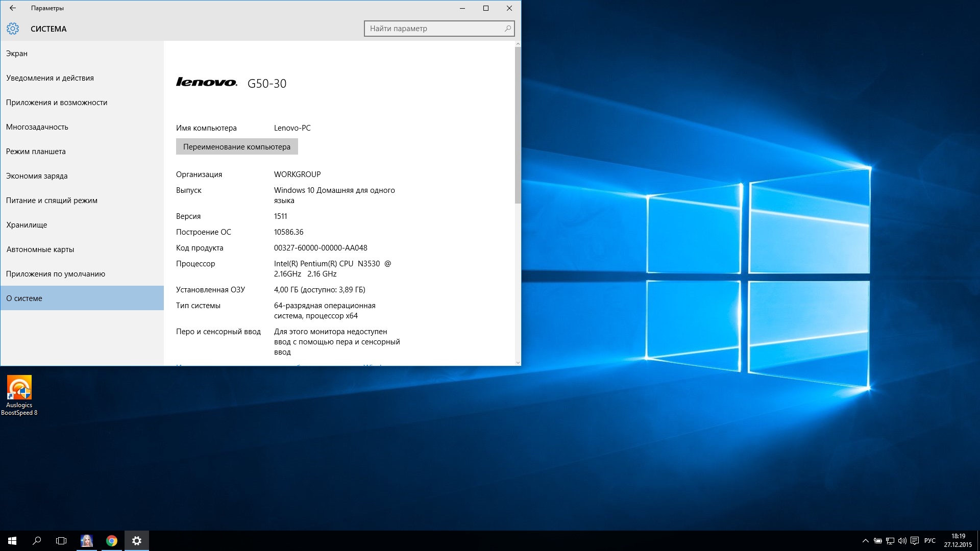Click 64-разрядная system type value
This screenshot has width=980, height=551.
pos(325,311)
